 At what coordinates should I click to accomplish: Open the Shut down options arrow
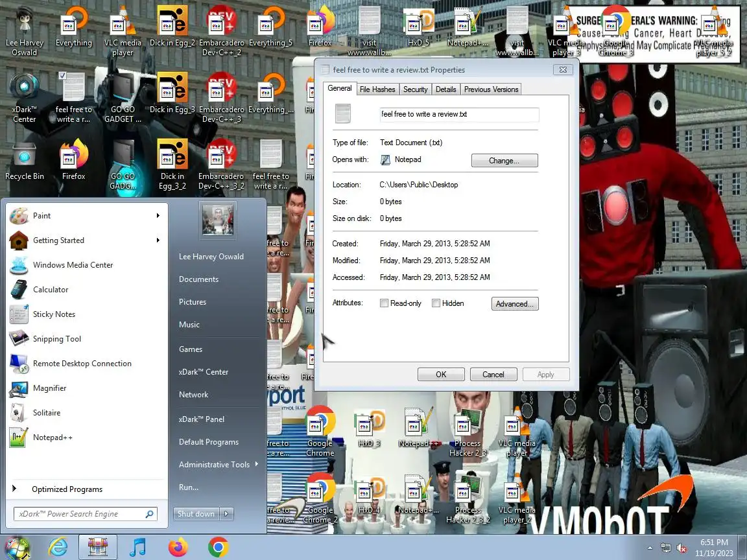[227, 513]
